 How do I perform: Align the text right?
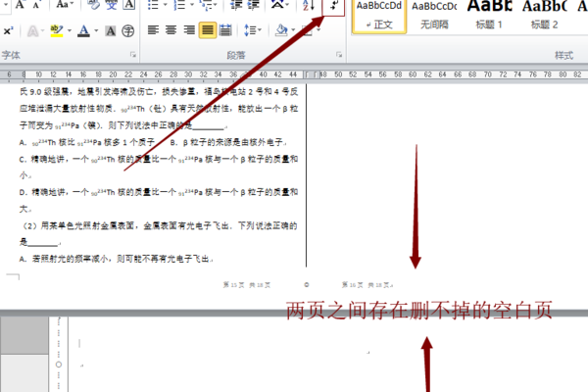pos(189,30)
